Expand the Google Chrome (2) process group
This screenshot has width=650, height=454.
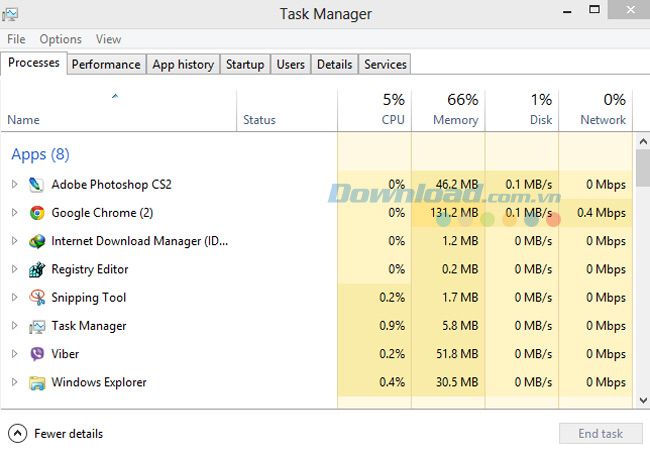tap(15, 213)
